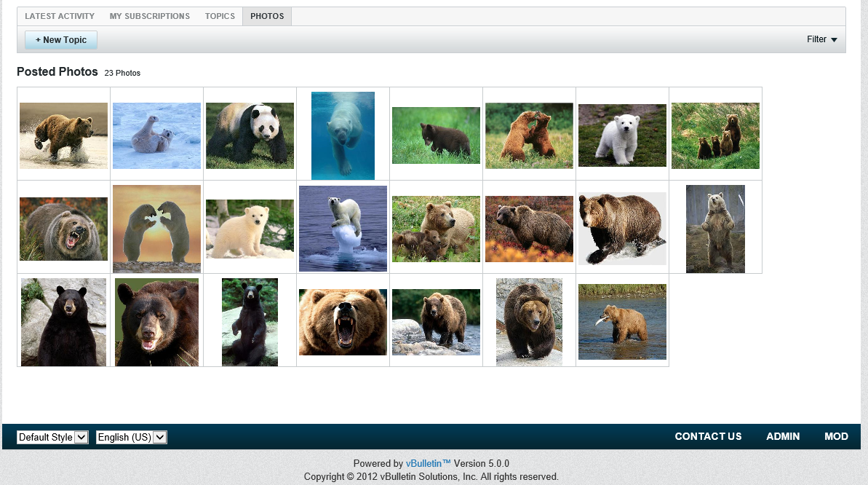Open the white polar bear cub on grass photo

tap(622, 135)
